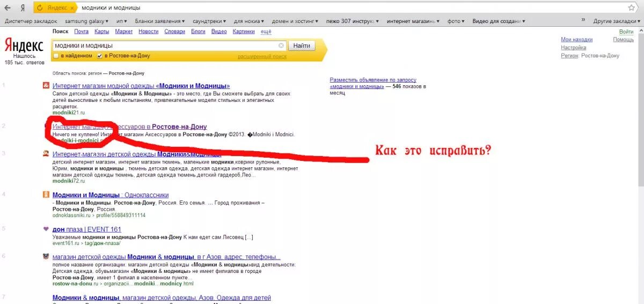This screenshot has width=644, height=304.
Task: Click 'Войти' to sign in
Action: (626, 32)
